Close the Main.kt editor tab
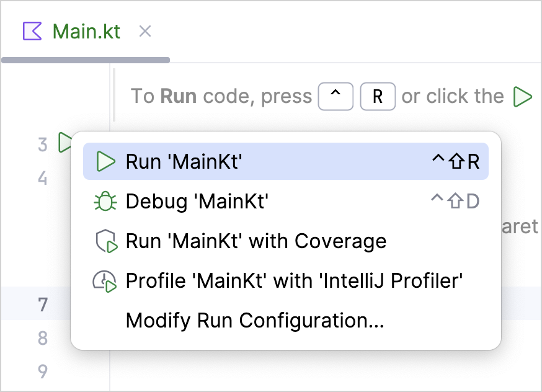 pos(145,31)
